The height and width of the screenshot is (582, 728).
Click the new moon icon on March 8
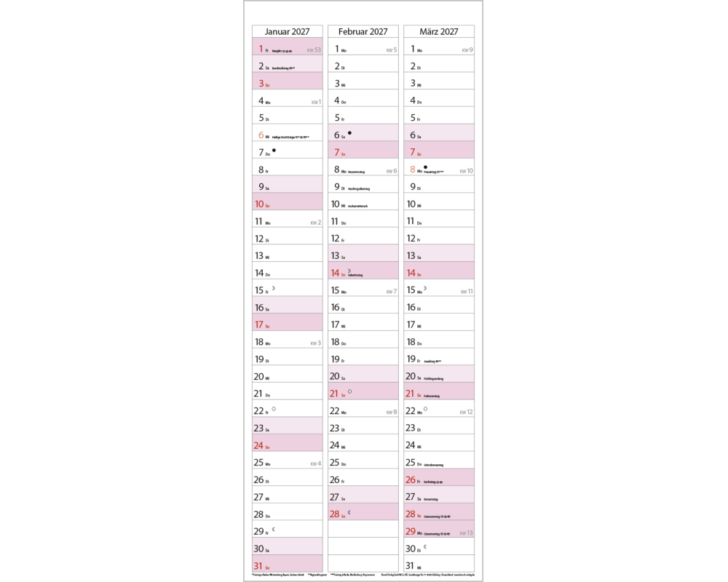pos(425,167)
